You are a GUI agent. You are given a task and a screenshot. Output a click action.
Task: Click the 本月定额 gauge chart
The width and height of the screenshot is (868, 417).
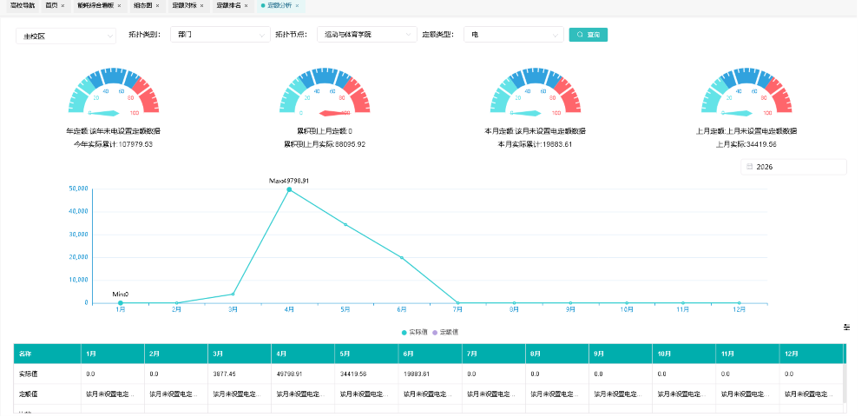click(536, 92)
